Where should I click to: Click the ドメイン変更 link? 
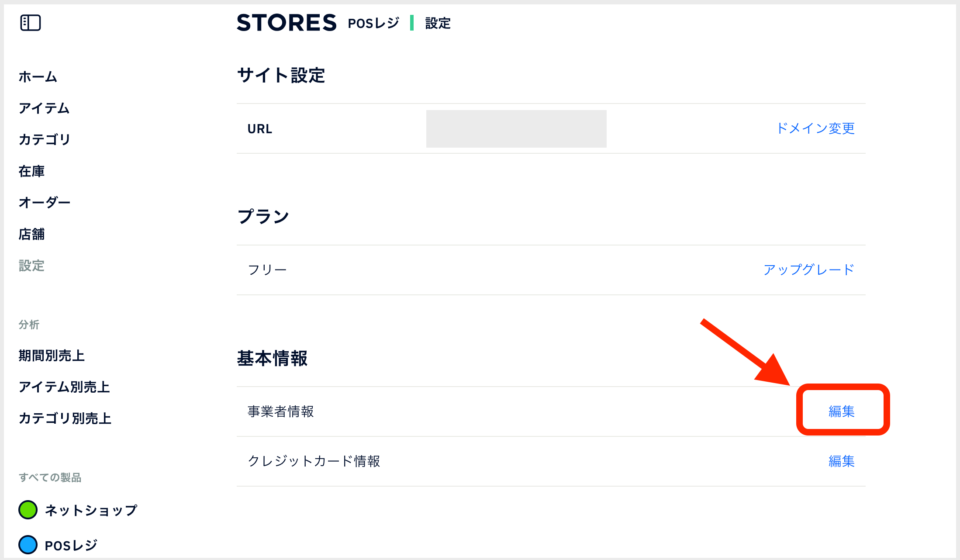tap(815, 128)
